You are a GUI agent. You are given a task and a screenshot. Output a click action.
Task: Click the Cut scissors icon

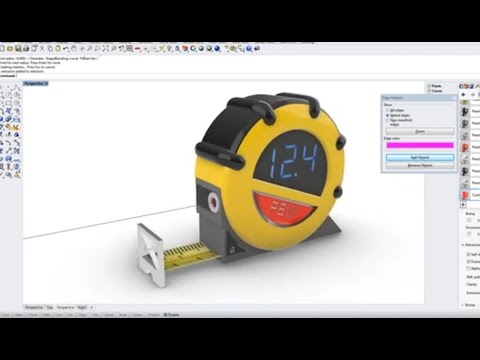click(42, 49)
